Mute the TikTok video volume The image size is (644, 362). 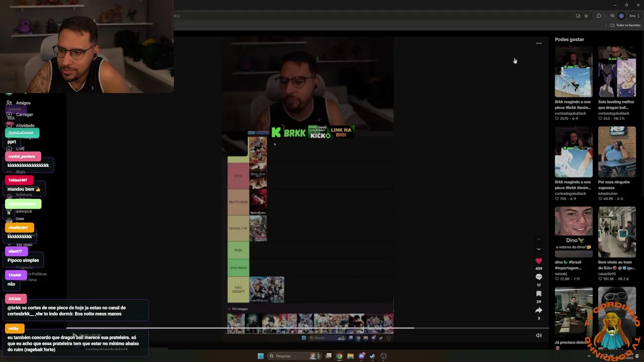(538, 335)
